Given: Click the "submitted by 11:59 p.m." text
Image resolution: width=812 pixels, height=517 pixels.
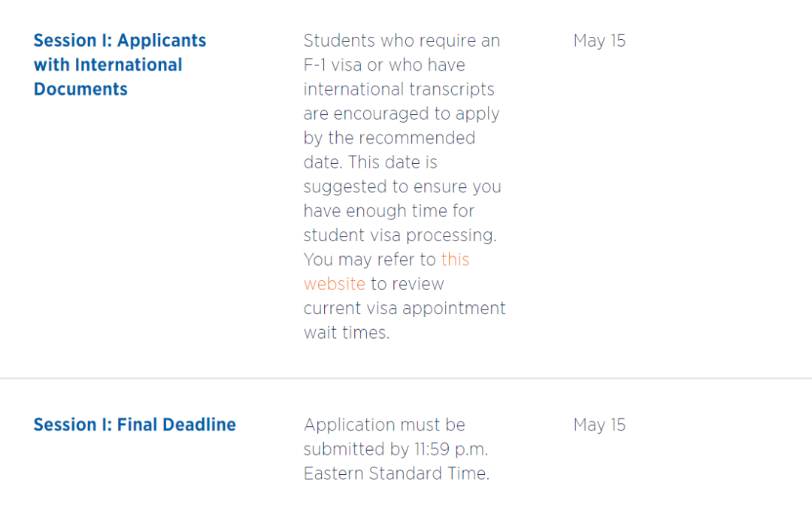Looking at the screenshot, I should pyautogui.click(x=395, y=449).
